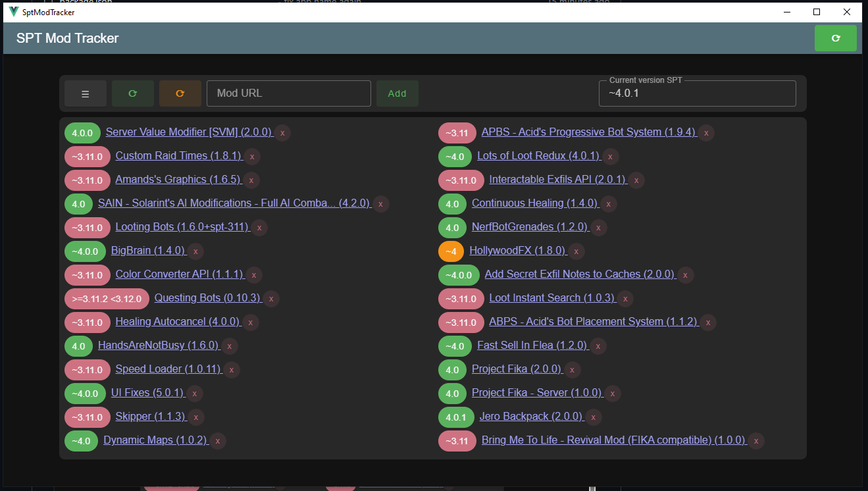Remove UI Fixes mod
Screen dimensions: 868x491
(x=194, y=393)
